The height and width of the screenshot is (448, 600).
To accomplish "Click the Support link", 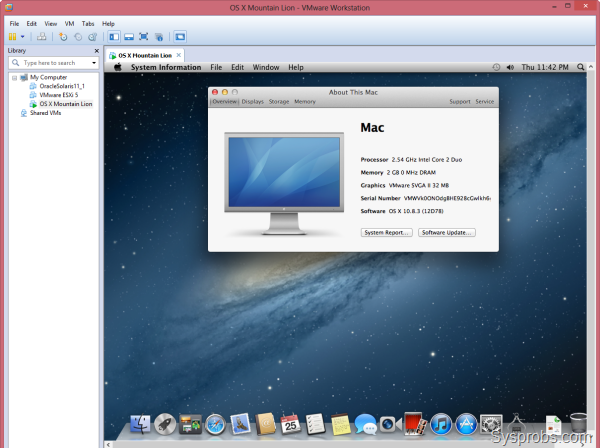I will click(x=460, y=101).
